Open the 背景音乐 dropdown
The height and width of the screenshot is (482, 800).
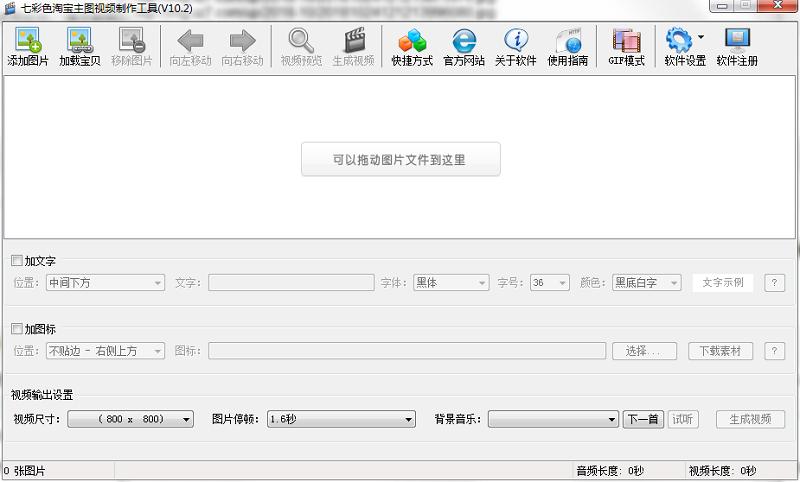[553, 419]
